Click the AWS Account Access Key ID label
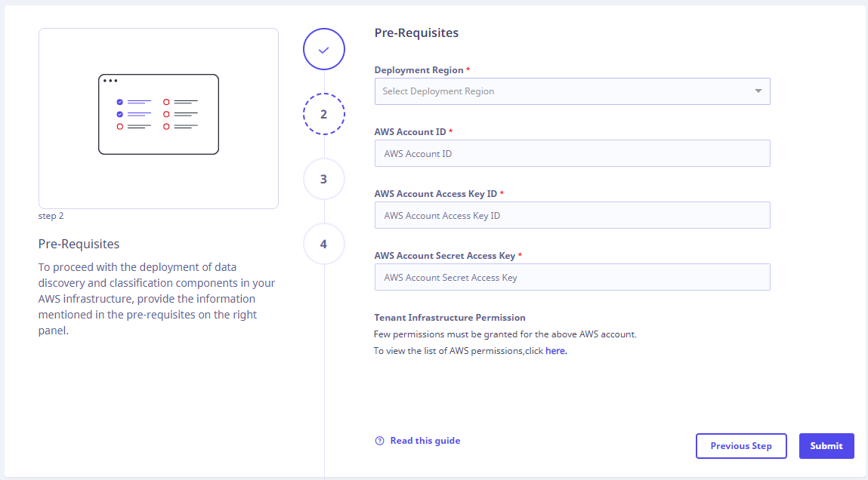 click(x=436, y=194)
